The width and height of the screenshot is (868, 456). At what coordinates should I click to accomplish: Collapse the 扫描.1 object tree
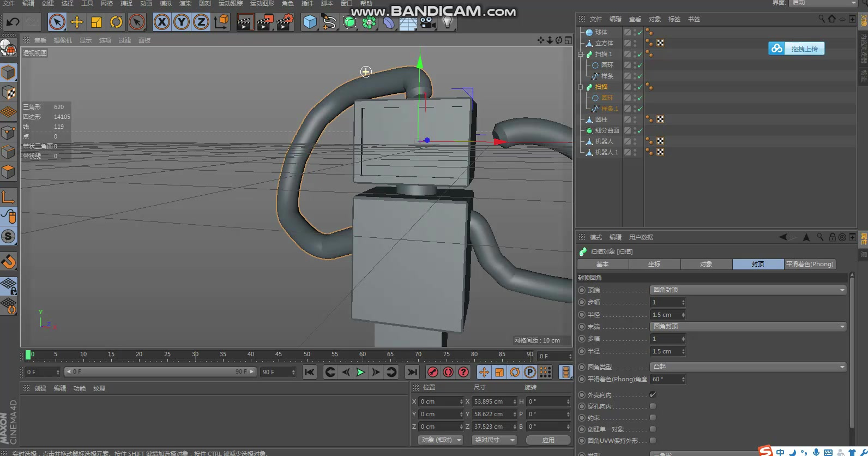point(581,54)
